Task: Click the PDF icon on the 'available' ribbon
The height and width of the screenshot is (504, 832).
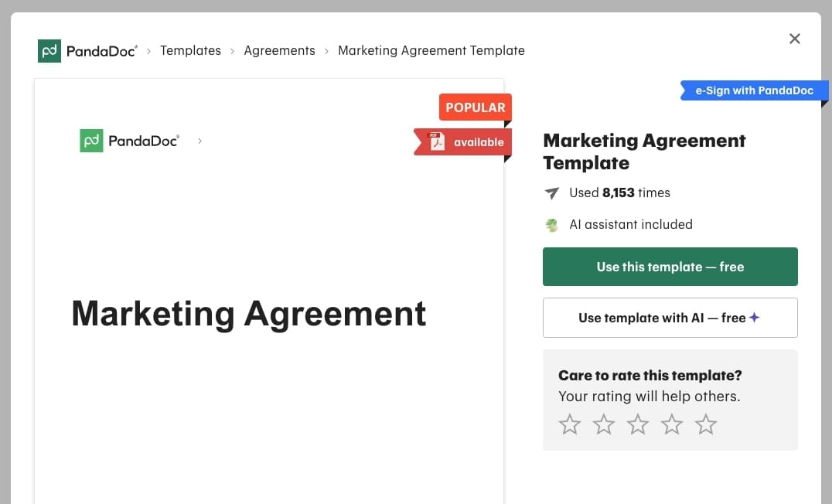Action: (x=435, y=141)
